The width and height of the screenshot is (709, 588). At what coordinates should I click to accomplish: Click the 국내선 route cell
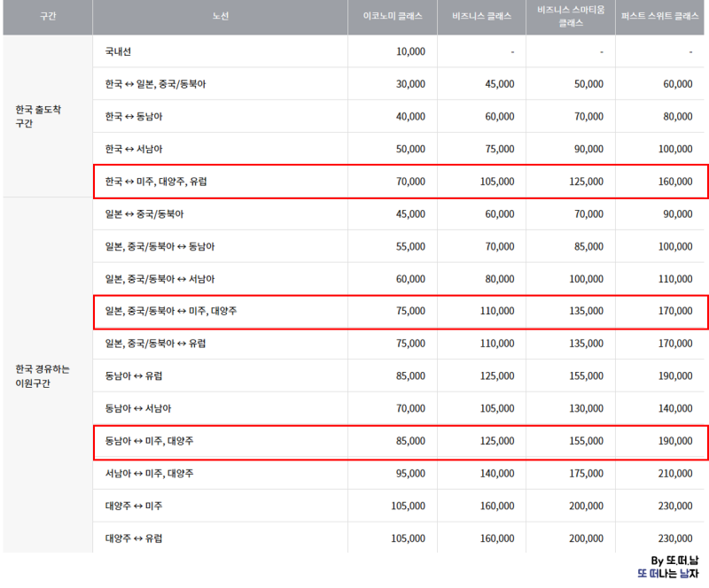pyautogui.click(x=118, y=51)
